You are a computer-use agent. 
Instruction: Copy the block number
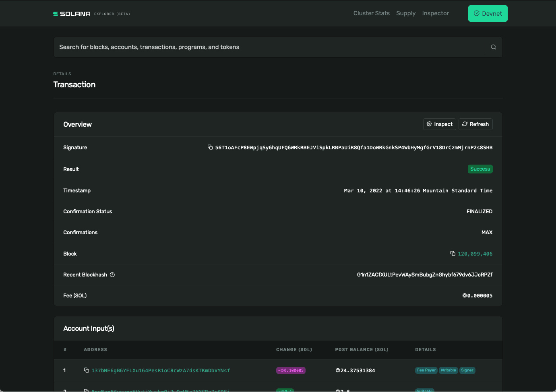coord(452,254)
